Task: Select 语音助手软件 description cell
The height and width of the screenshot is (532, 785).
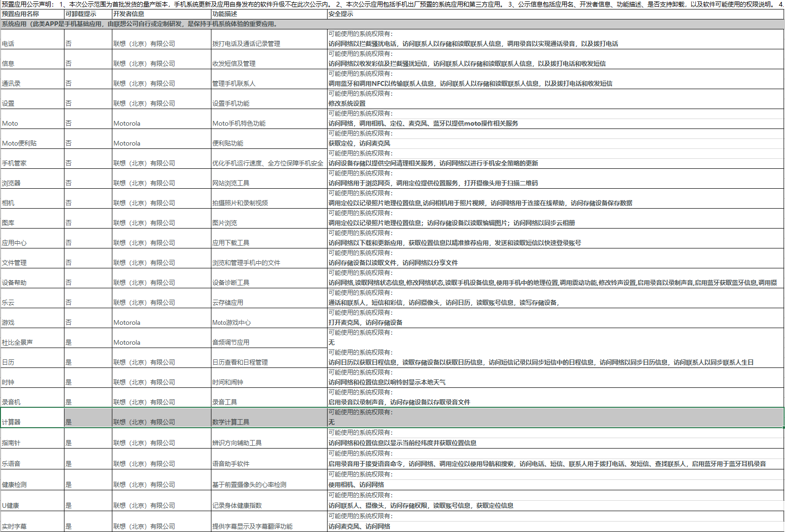Action: (x=269, y=459)
